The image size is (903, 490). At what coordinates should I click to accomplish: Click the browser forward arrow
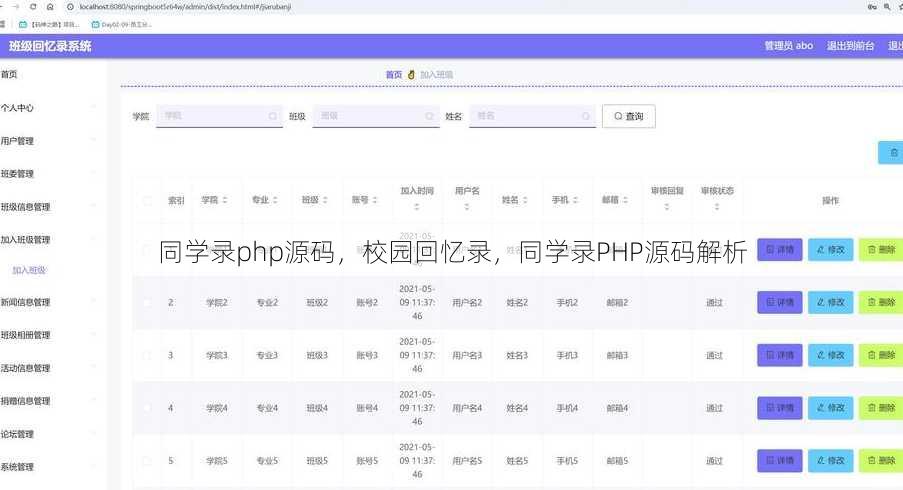coord(16,7)
